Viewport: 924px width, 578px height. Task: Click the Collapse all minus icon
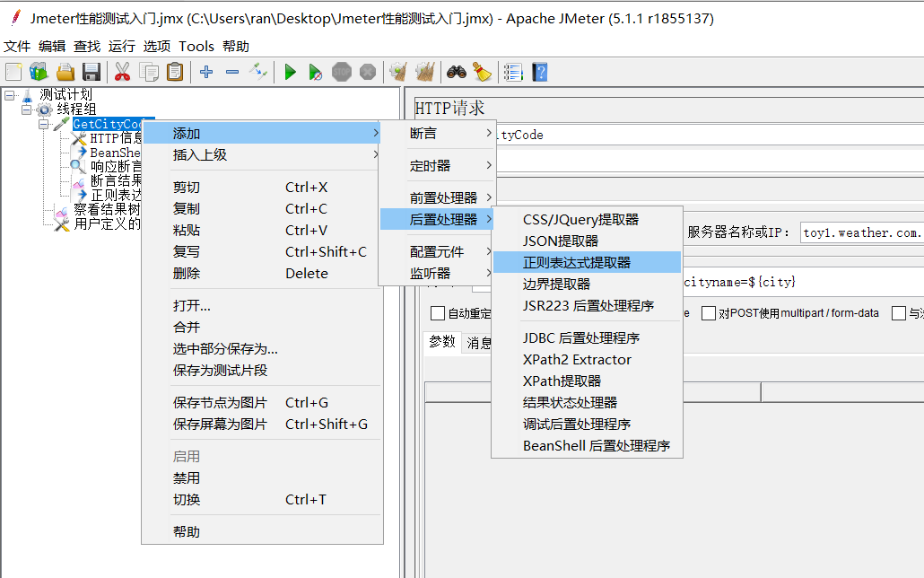232,72
